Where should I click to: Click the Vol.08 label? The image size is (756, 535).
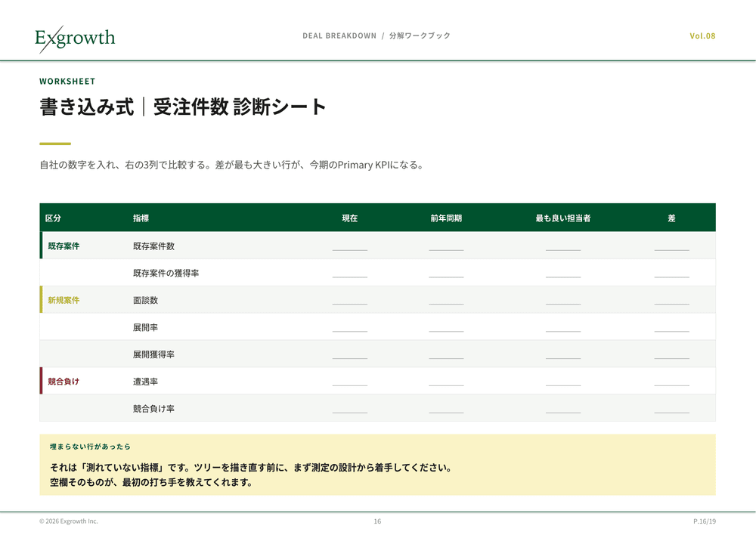coord(702,36)
